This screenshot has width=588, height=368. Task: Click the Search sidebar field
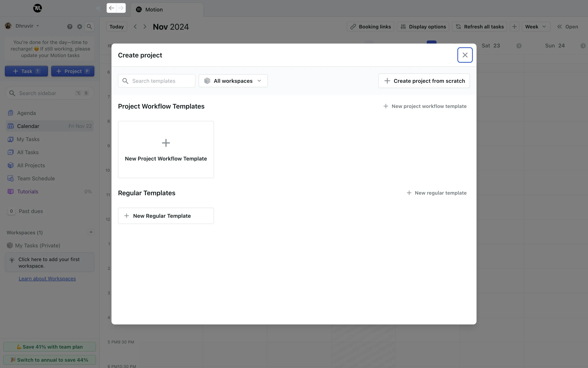(x=50, y=93)
